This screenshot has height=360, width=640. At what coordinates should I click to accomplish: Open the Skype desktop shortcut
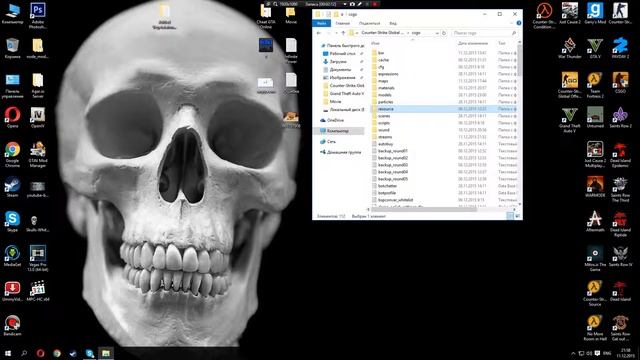(x=12, y=222)
